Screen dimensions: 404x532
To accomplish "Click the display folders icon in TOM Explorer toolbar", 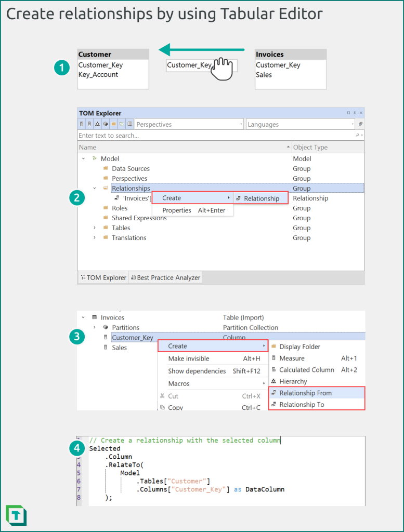I will click(x=114, y=124).
